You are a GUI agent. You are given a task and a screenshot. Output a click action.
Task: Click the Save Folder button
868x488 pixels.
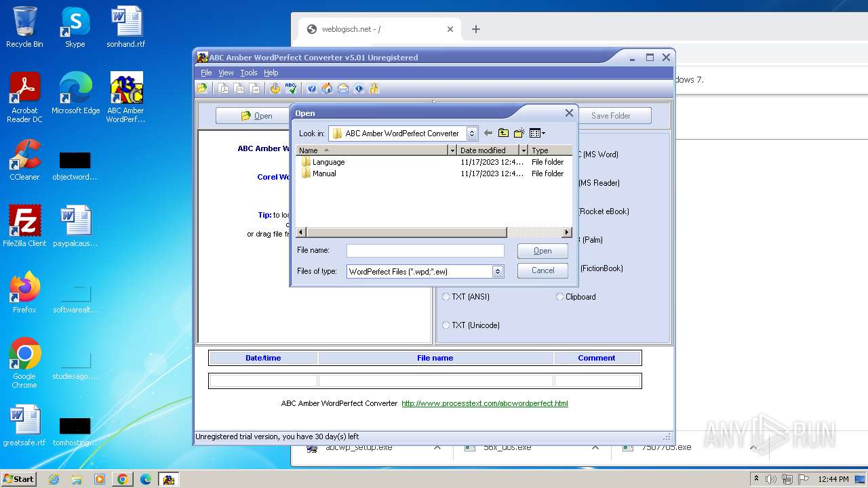[x=610, y=116]
